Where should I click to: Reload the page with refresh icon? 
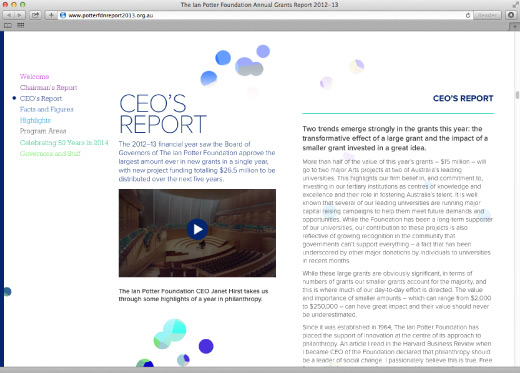pyautogui.click(x=468, y=15)
